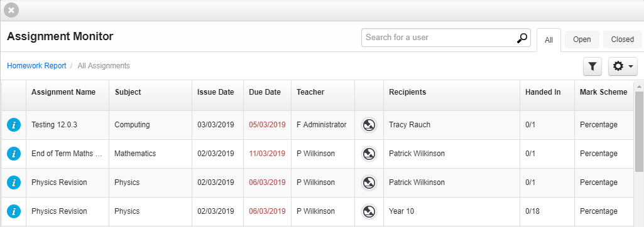Click the round icon beside Year 10
The height and width of the screenshot is (227, 644).
pyautogui.click(x=369, y=211)
